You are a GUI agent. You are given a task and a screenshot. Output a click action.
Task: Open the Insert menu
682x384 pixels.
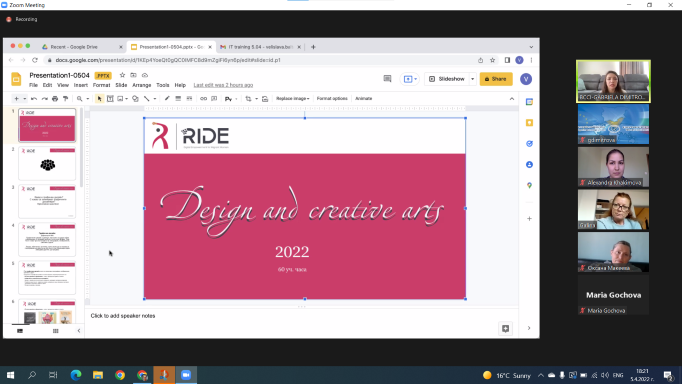click(80, 85)
